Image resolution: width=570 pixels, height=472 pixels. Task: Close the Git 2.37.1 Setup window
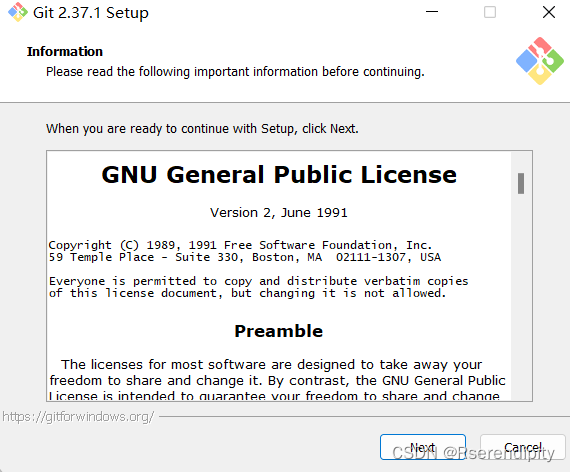click(x=549, y=12)
